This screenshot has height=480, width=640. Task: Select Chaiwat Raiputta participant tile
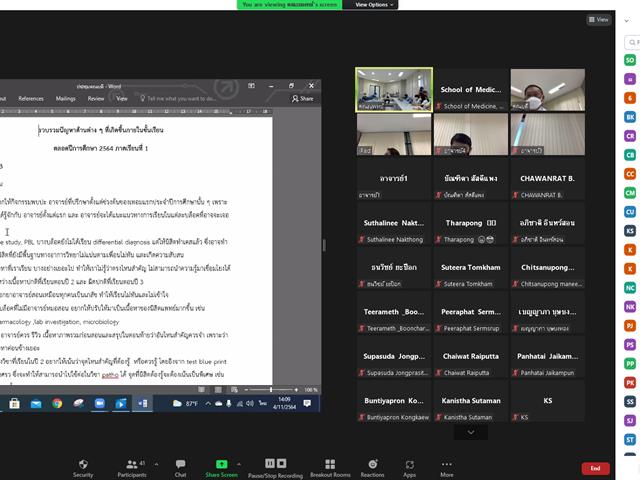click(x=471, y=357)
